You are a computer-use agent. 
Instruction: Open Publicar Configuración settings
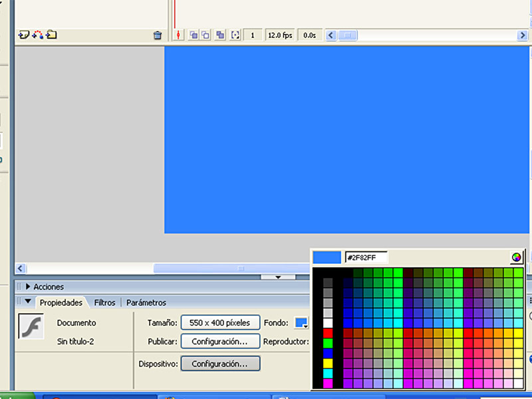(x=220, y=341)
